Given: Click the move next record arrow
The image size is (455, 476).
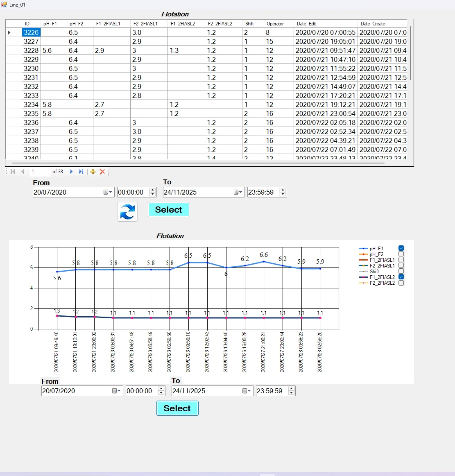Looking at the screenshot, I should coord(71,172).
